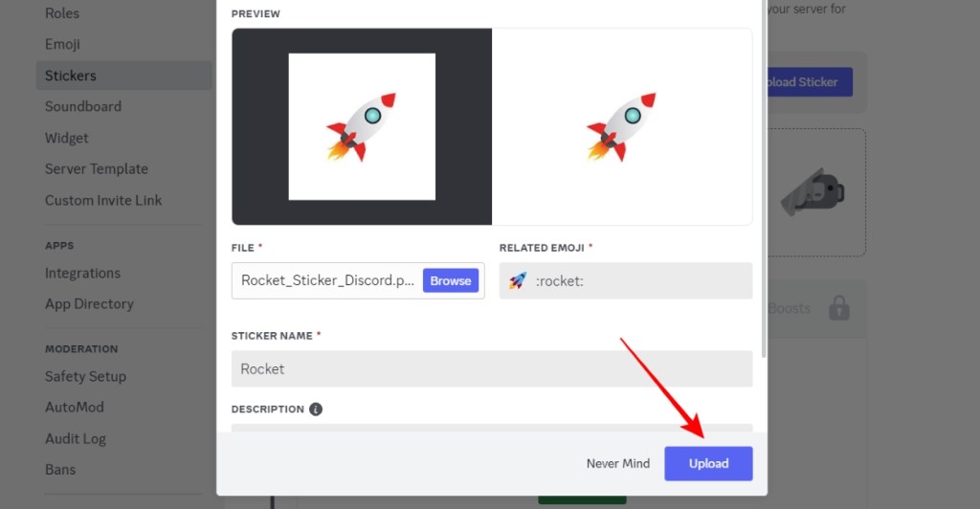Open Roles in the server settings sidebar
980x509 pixels.
62,13
